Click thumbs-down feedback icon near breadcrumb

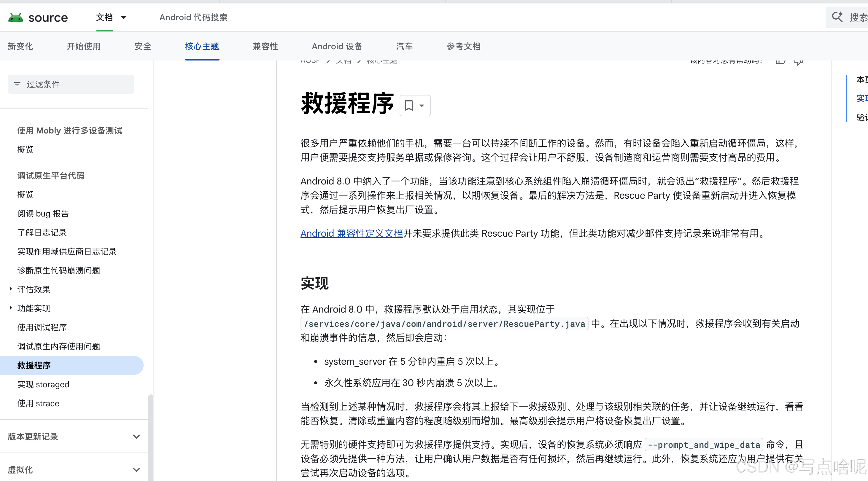(x=798, y=62)
